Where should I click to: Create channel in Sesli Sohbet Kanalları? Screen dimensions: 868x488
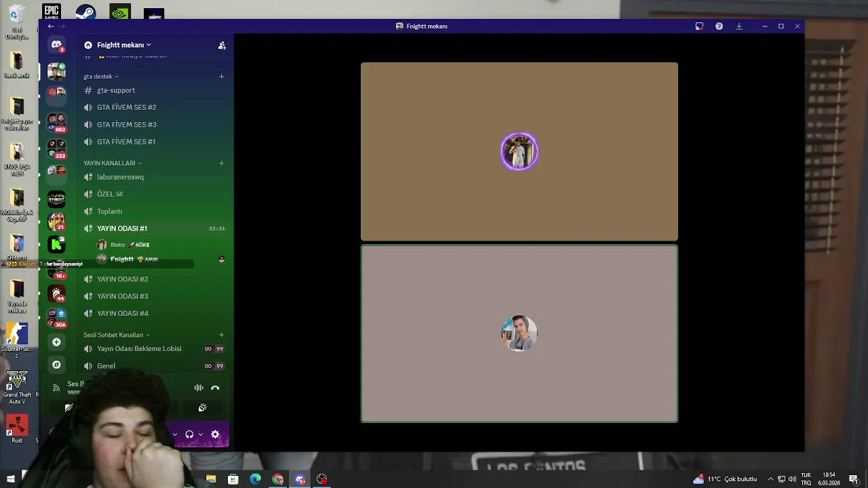pos(221,335)
